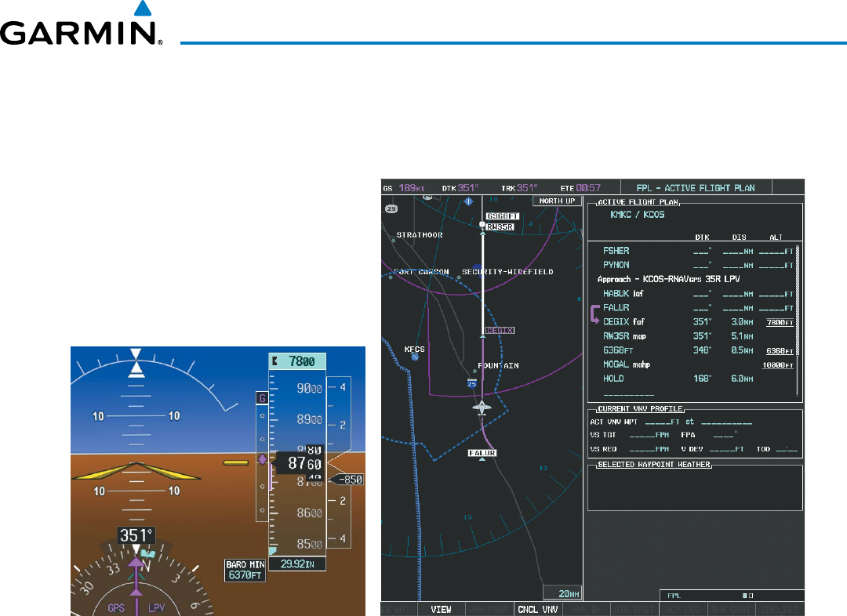Select the PYNON waypoint row
The image size is (847, 616).
click(x=698, y=265)
